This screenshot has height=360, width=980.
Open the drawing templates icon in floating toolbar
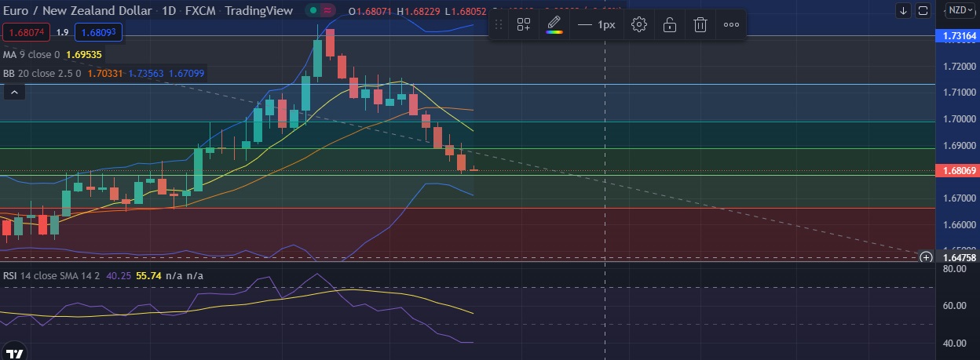click(524, 24)
